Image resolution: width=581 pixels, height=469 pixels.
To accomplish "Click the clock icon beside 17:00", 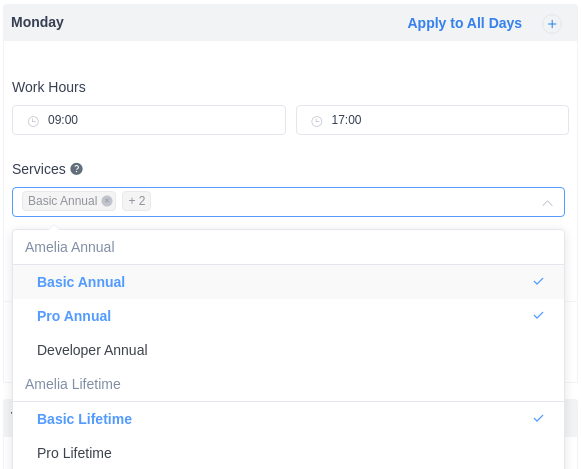I will tap(316, 121).
